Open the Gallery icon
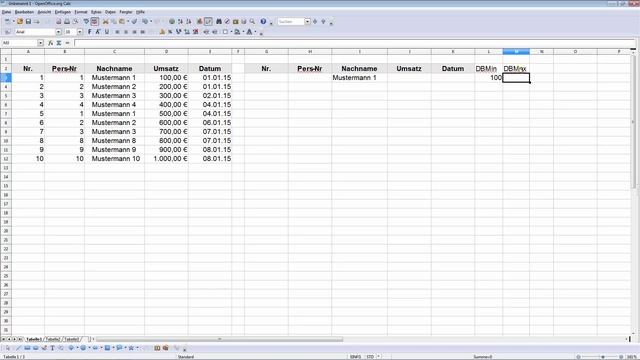 (x=236, y=21)
